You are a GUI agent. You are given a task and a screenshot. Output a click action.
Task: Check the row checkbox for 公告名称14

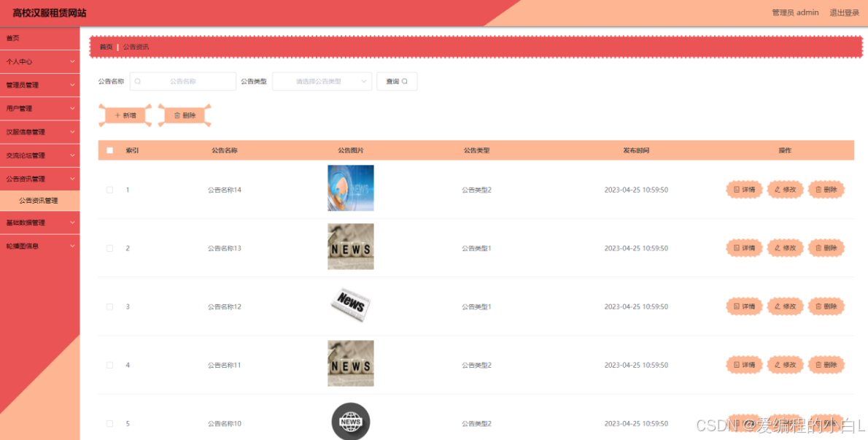pyautogui.click(x=109, y=190)
